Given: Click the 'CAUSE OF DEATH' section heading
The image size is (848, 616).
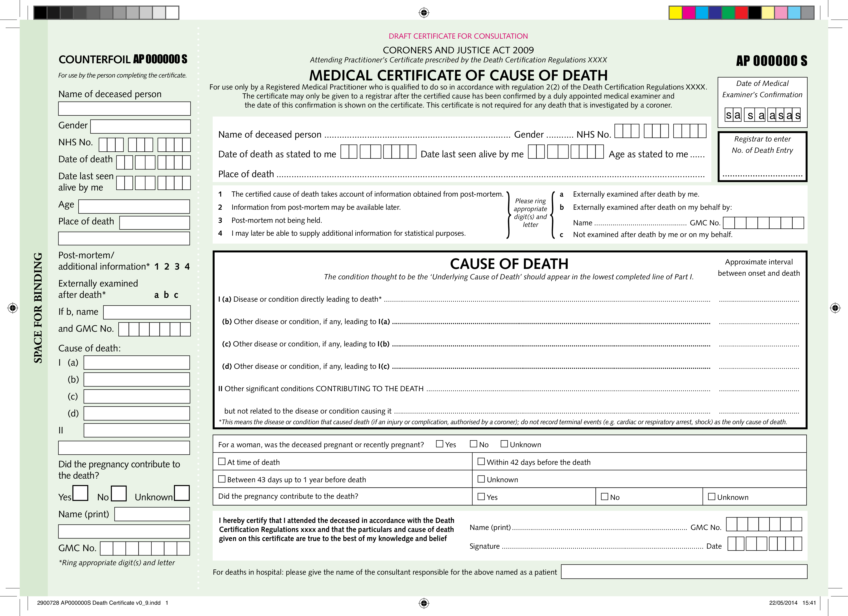Looking at the screenshot, I should 509,264.
